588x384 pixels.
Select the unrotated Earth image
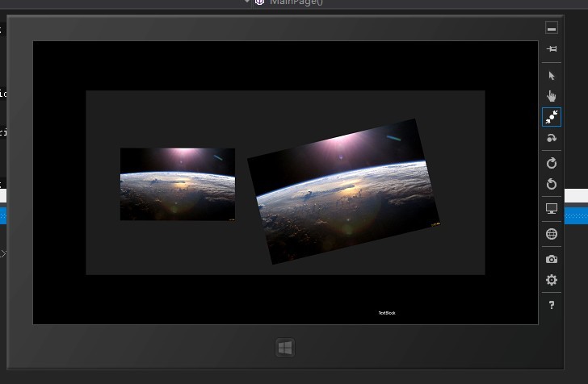tap(178, 184)
